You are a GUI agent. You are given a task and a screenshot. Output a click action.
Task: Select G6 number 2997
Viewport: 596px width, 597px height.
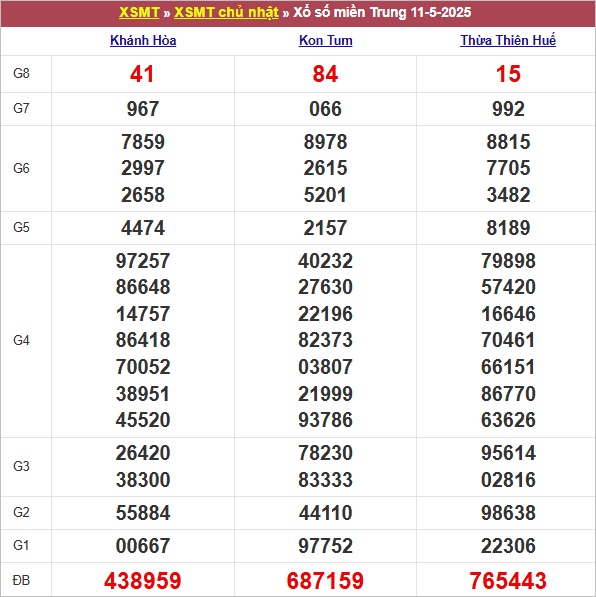143,168
